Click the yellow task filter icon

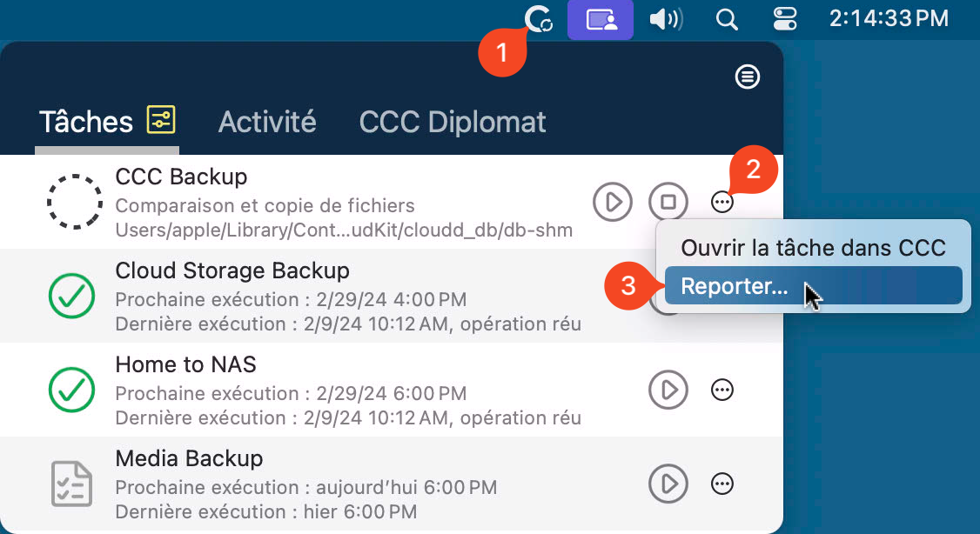[161, 119]
